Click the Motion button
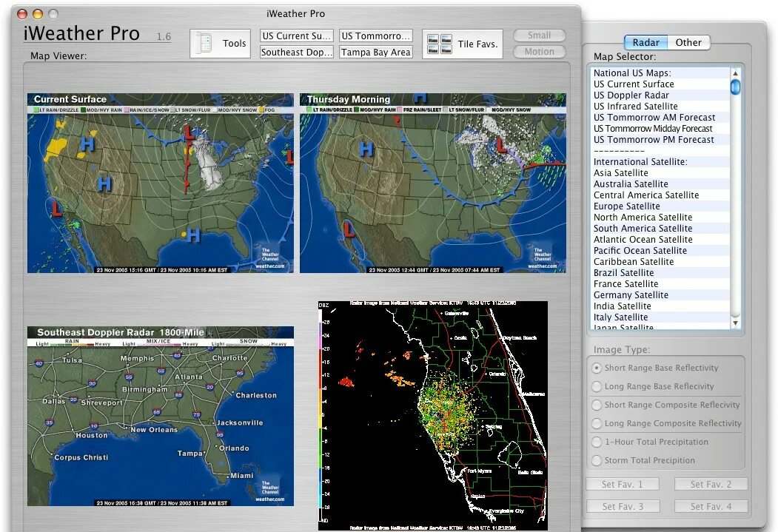The height and width of the screenshot is (532, 778). point(540,52)
